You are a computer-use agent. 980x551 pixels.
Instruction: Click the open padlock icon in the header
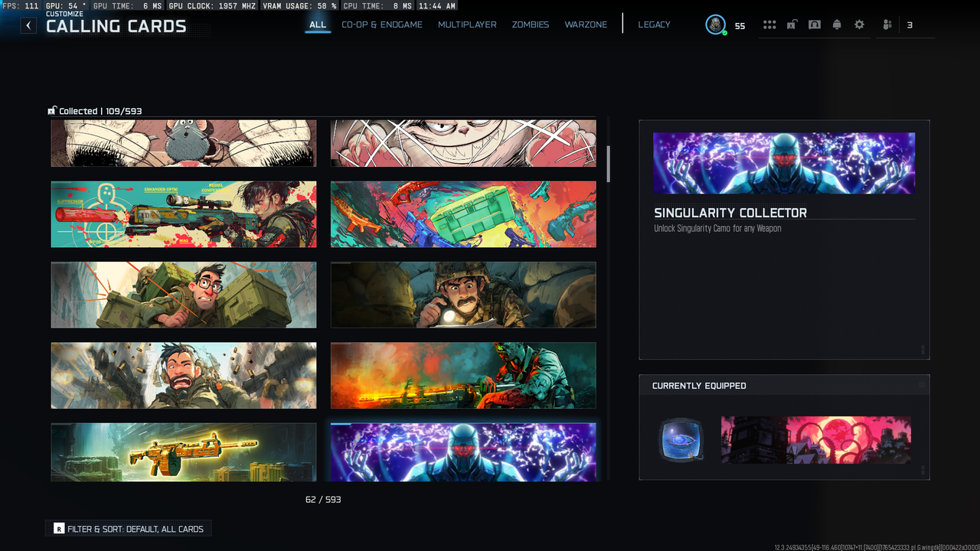click(792, 24)
